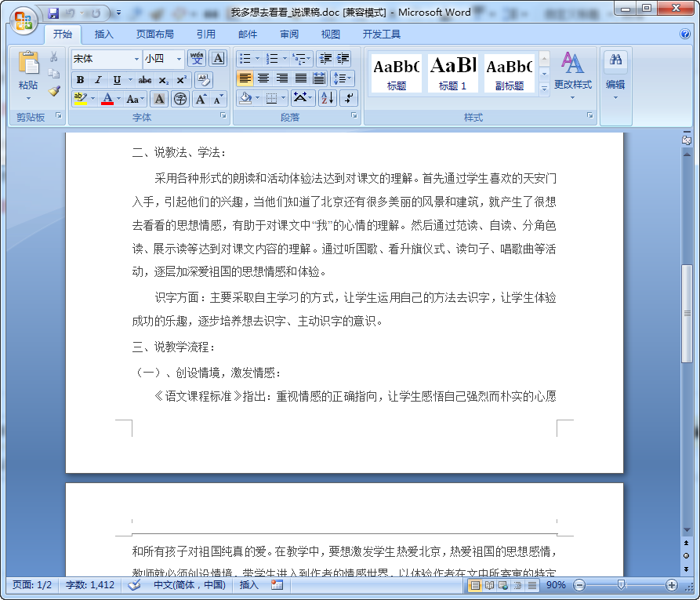
Task: Toggle strikethrough formatting
Action: pos(145,80)
